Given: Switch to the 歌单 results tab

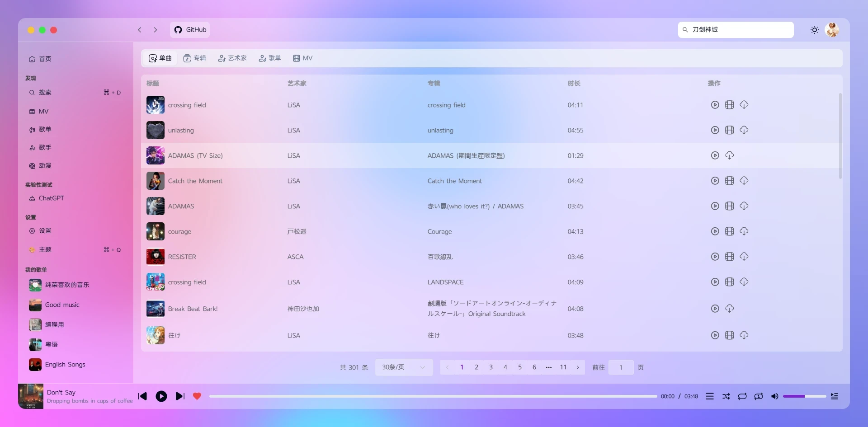Looking at the screenshot, I should point(270,58).
